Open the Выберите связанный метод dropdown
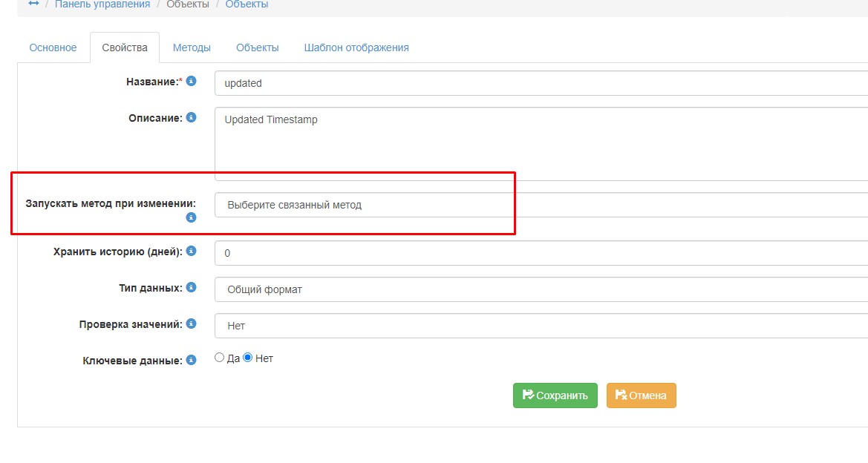This screenshot has height=463, width=868. point(371,204)
